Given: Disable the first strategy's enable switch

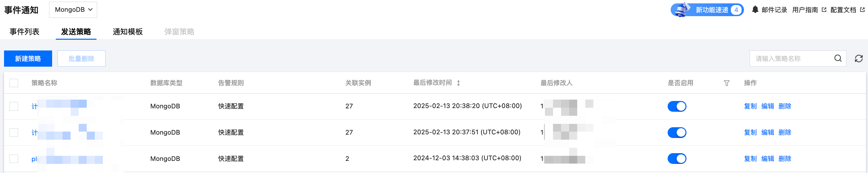Looking at the screenshot, I should pyautogui.click(x=677, y=106).
